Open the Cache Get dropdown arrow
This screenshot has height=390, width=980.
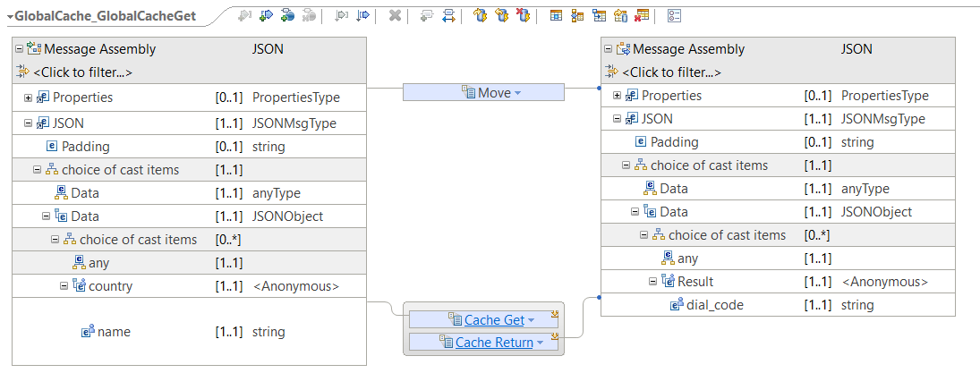click(532, 320)
